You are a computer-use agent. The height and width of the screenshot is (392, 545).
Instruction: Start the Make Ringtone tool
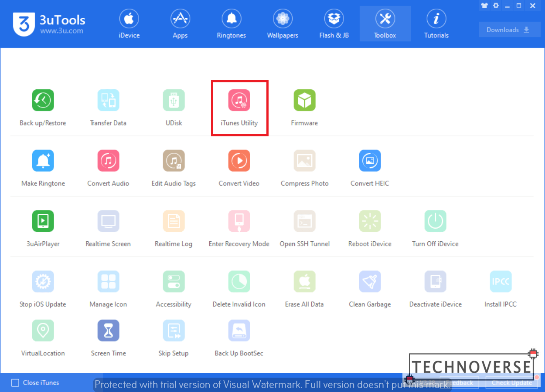[x=43, y=168]
